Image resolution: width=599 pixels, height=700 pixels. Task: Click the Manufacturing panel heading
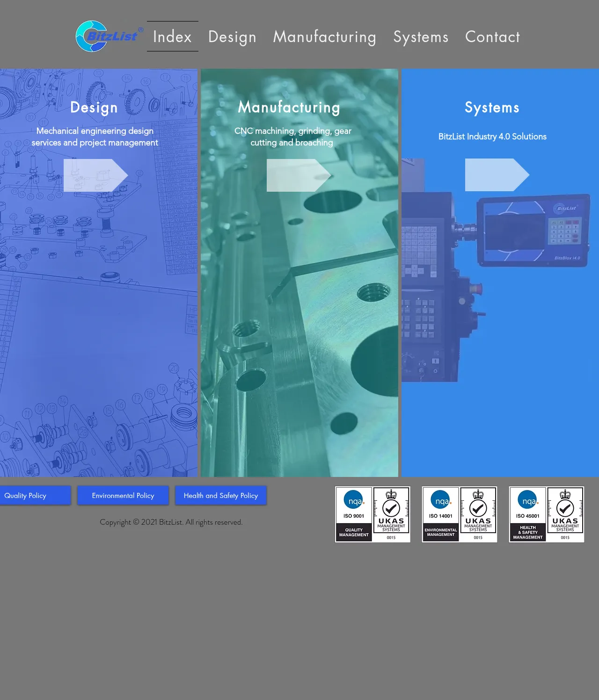[x=289, y=107]
